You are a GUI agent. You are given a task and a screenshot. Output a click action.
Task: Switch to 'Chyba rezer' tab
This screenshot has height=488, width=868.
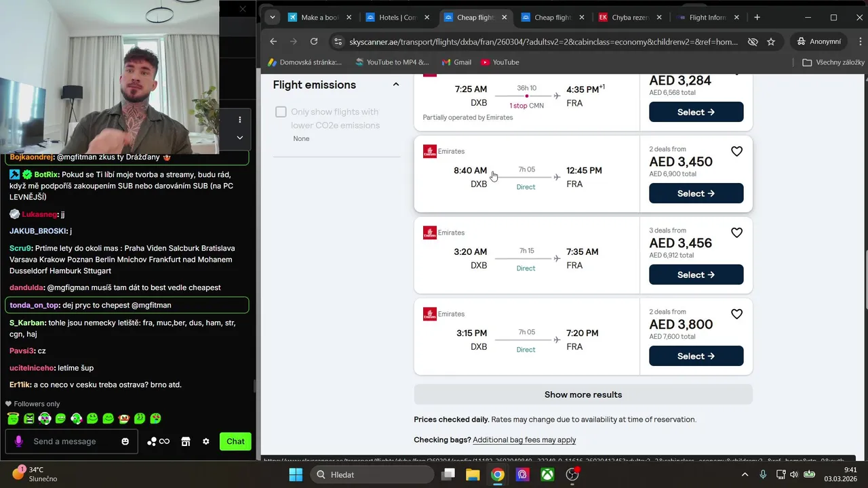[x=630, y=17]
